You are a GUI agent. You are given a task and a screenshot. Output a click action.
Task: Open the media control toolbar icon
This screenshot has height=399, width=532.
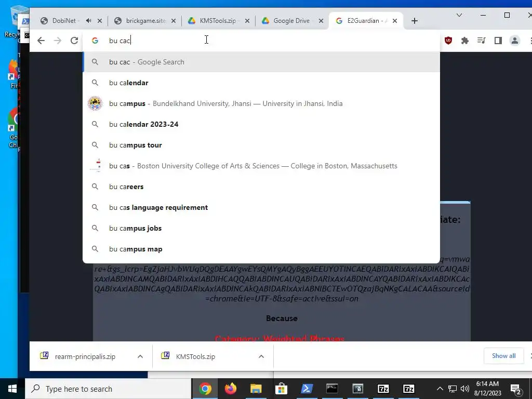pyautogui.click(x=481, y=41)
